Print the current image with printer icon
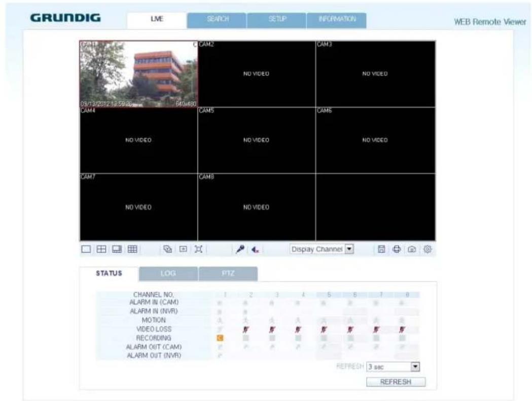The height and width of the screenshot is (401, 532). pos(397,249)
